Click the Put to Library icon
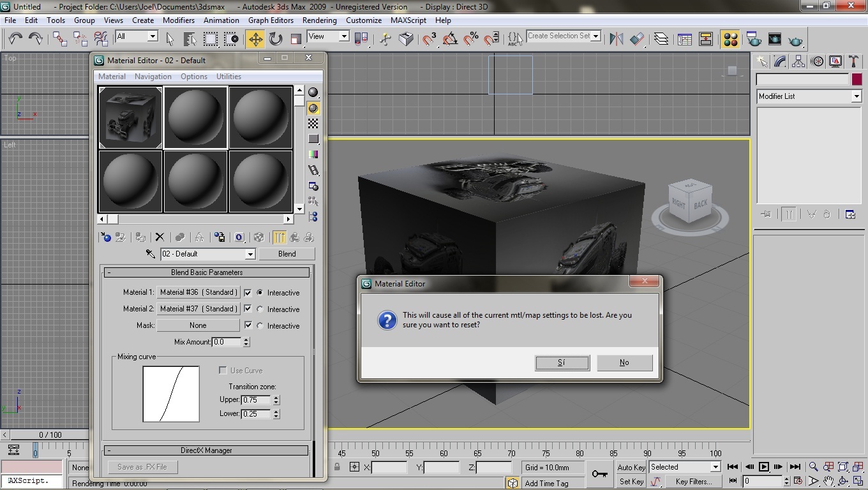868x490 pixels. pyautogui.click(x=220, y=237)
